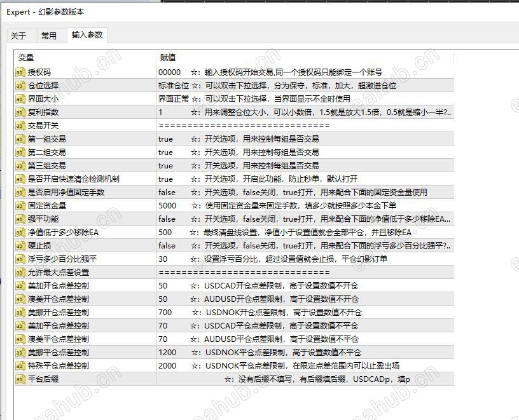This screenshot has height=420, width=519.
Task: Click the ab icon beside 美加平仓点差控制
Action: [20, 326]
